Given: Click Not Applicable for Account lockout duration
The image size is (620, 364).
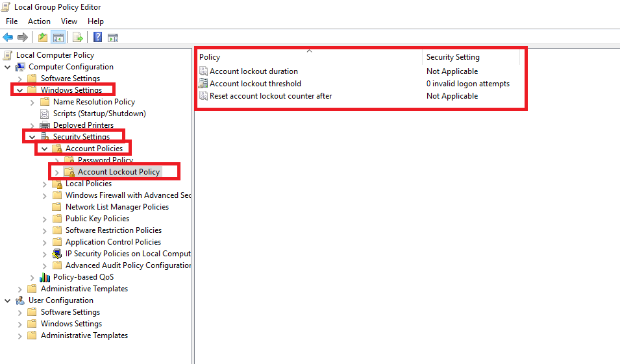Looking at the screenshot, I should (x=452, y=71).
